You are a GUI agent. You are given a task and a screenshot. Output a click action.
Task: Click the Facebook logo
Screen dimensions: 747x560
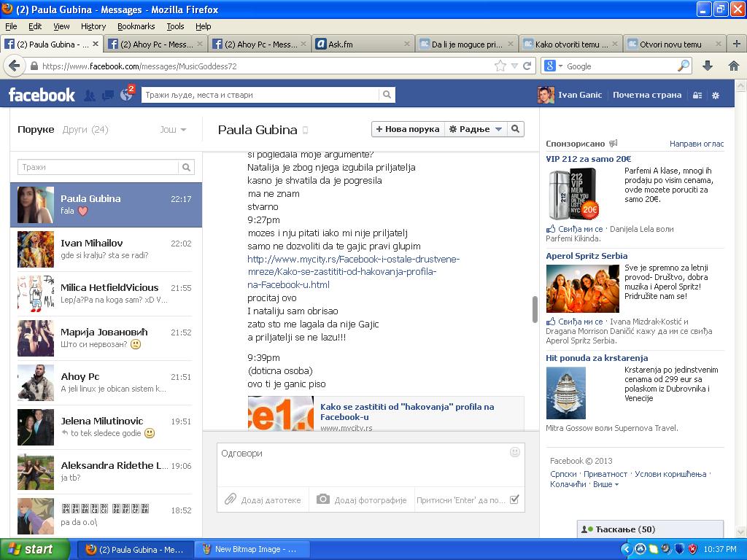click(x=42, y=95)
